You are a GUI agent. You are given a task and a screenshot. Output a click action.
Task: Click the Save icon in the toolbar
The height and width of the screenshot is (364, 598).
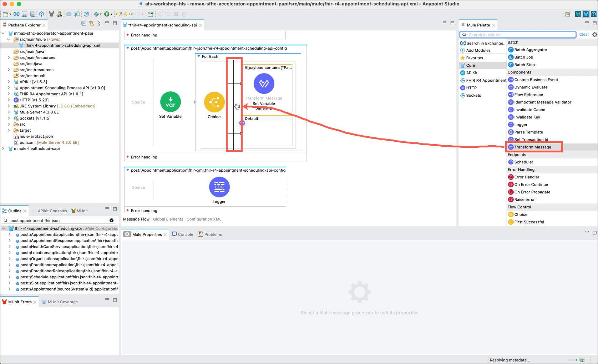25,14
